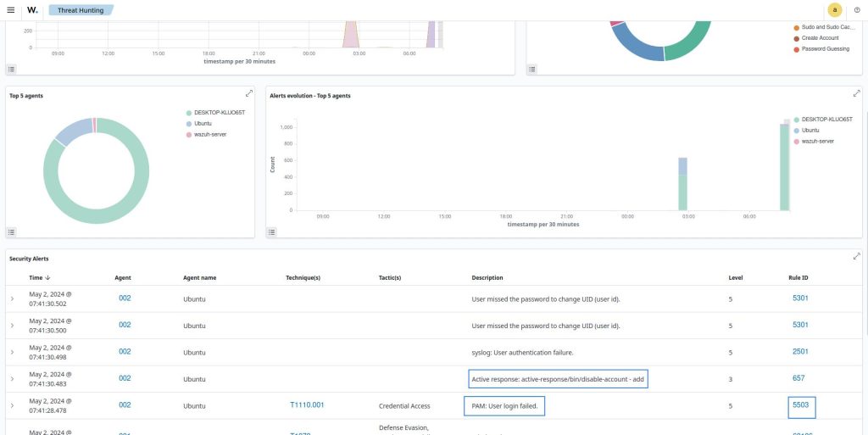Expand the alert row at 07:41:30.502
Viewport: 868px width, 435px height.
pyautogui.click(x=12, y=298)
